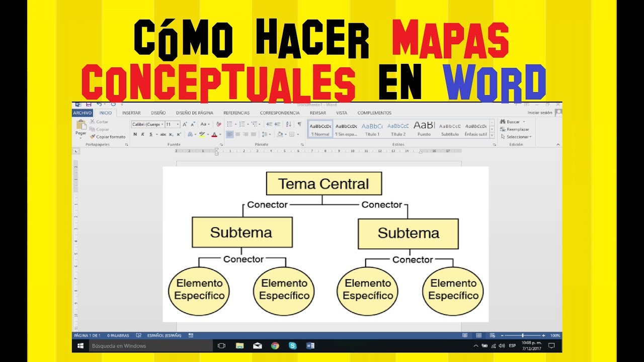Open the Mail app on the taskbar
This screenshot has width=644, height=362.
(x=257, y=345)
